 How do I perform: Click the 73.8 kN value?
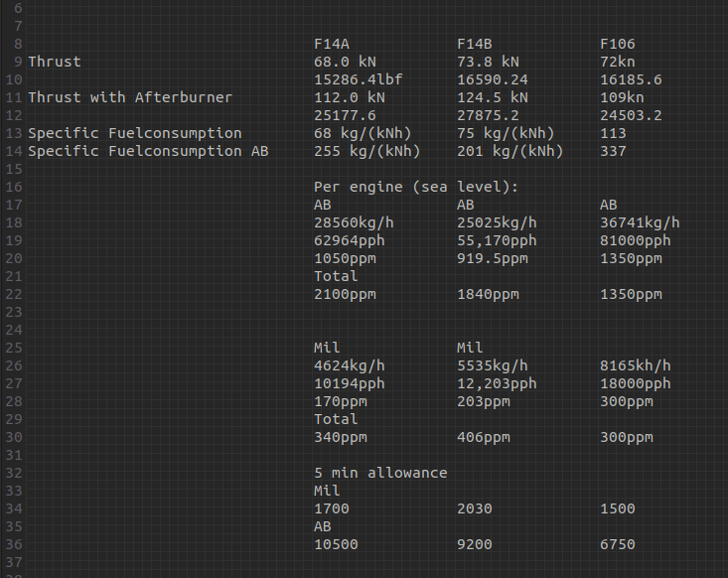click(488, 62)
